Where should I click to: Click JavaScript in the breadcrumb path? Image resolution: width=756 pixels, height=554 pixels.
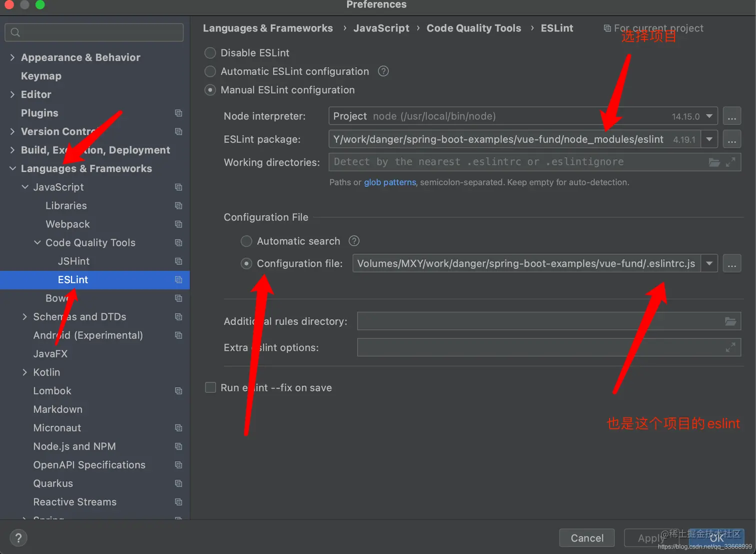point(381,28)
